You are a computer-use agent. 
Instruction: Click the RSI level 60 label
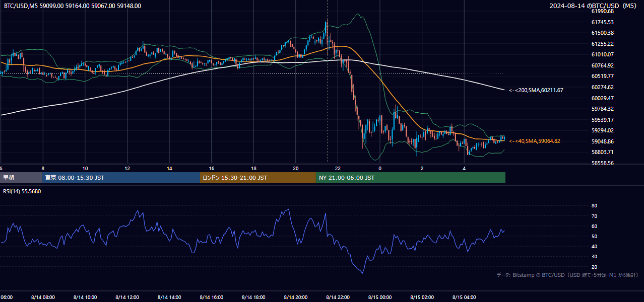[x=594, y=226]
